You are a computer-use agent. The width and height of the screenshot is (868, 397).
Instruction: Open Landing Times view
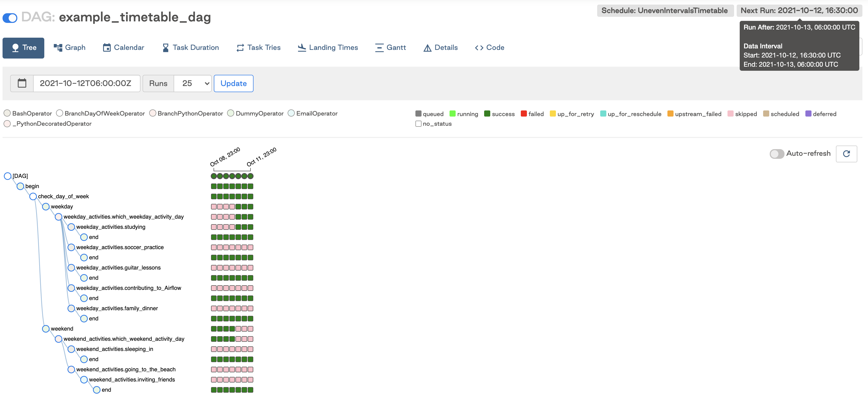(328, 48)
